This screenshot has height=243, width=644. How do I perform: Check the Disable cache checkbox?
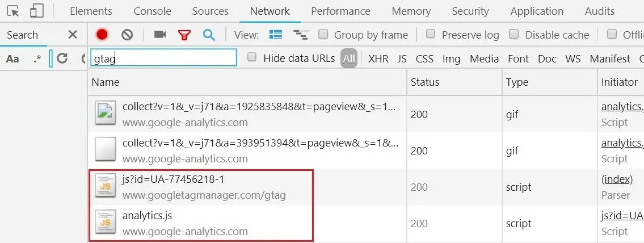click(514, 34)
